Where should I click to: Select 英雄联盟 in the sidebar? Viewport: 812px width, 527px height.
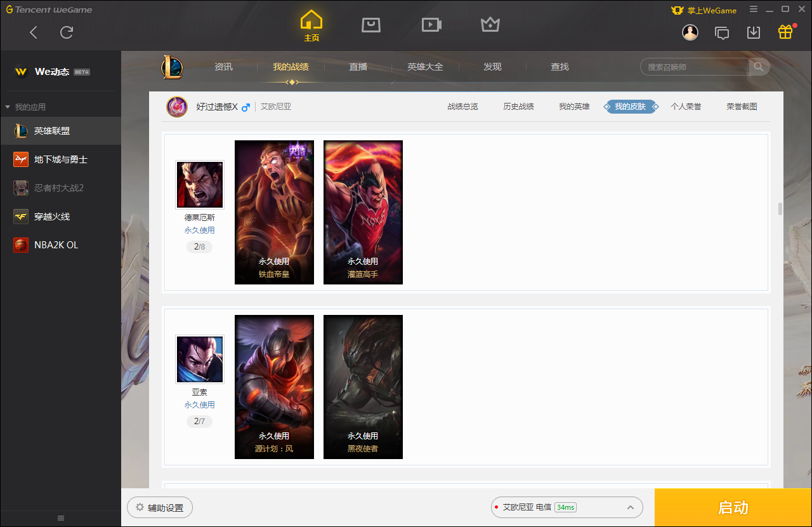(x=60, y=131)
